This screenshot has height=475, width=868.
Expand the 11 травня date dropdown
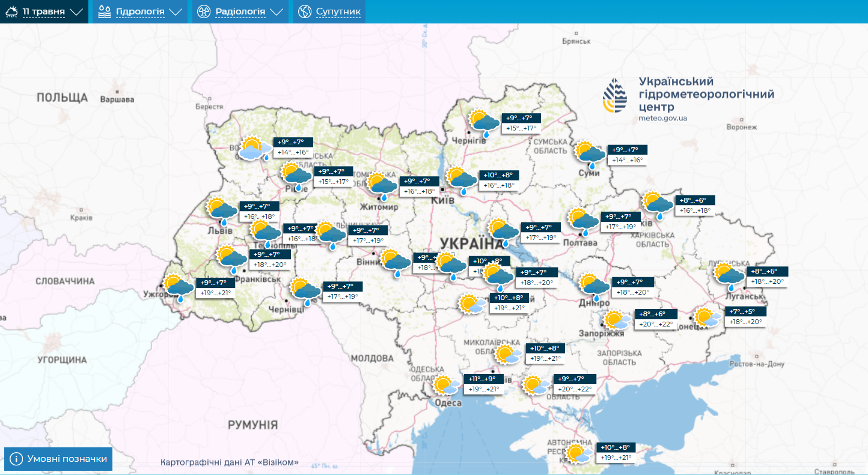(76, 11)
